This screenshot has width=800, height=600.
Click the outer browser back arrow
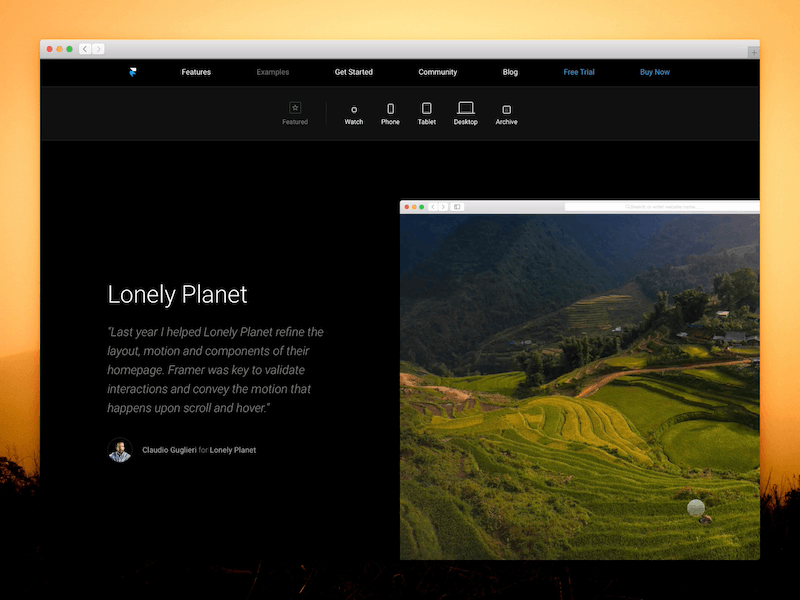click(85, 49)
